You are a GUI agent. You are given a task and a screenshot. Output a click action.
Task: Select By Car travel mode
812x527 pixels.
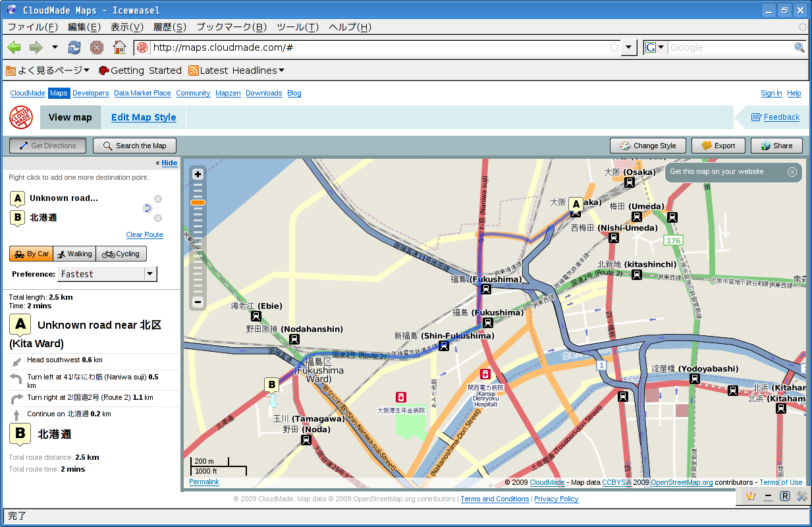(32, 254)
